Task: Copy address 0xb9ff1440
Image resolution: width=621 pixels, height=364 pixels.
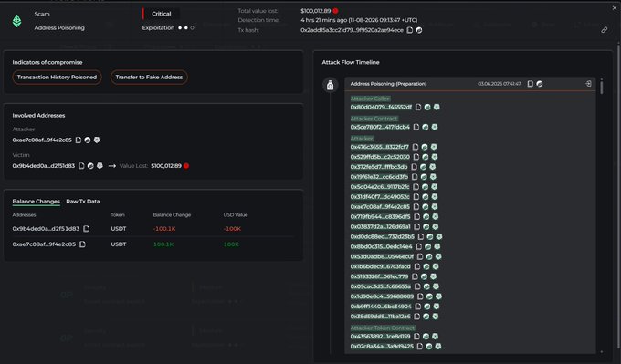Action: pos(418,307)
